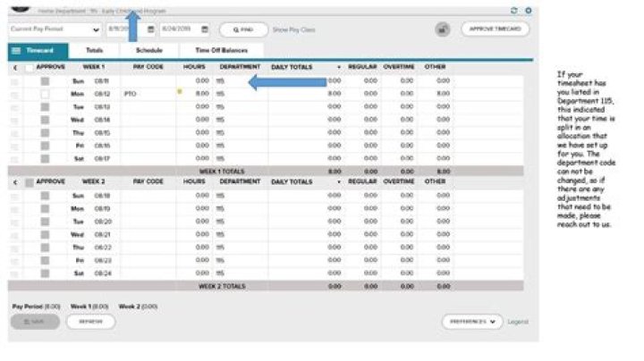Check the approve box for Mon 08/12

pos(45,95)
